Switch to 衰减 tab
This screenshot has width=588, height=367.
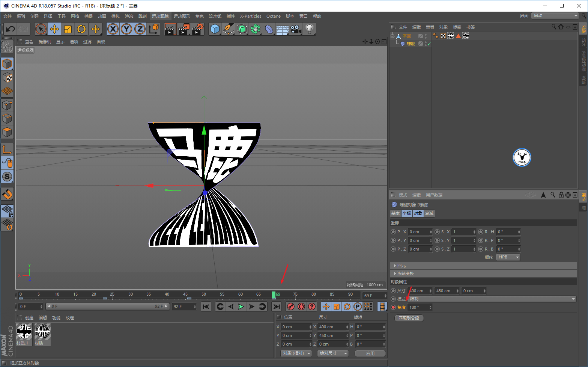[x=429, y=213]
